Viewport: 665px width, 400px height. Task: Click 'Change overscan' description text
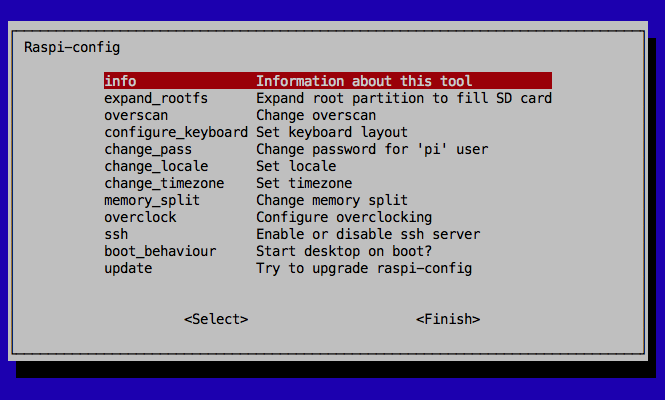click(x=316, y=115)
